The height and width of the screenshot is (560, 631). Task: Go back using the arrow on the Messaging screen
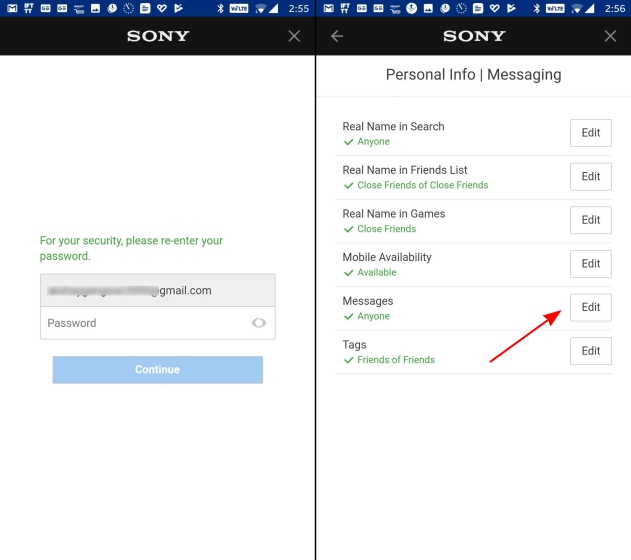[337, 36]
